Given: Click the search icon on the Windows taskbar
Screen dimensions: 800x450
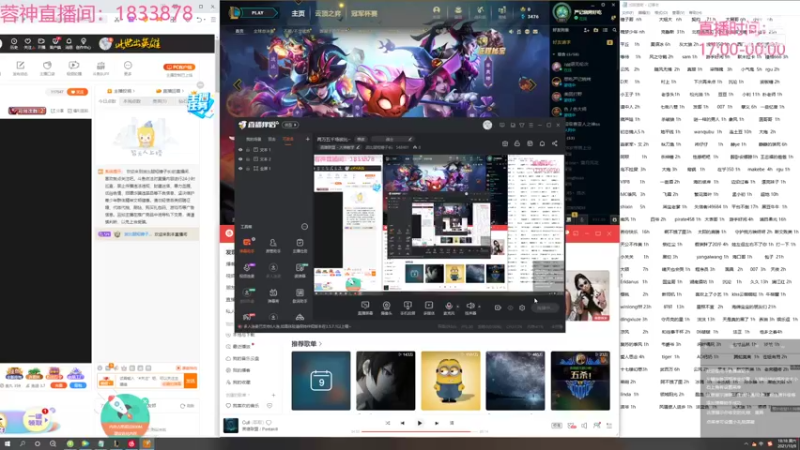Looking at the screenshot, I should point(22,444).
